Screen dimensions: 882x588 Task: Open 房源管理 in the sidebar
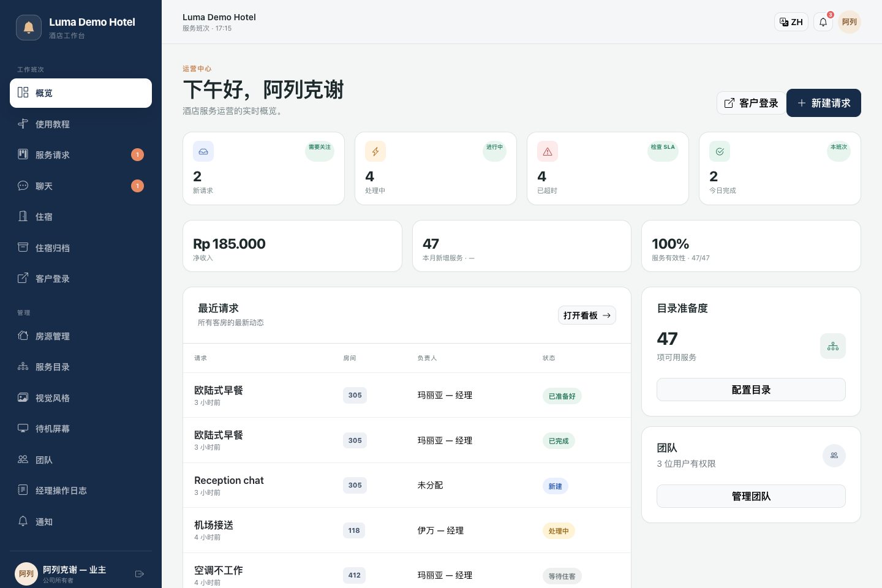coord(81,336)
